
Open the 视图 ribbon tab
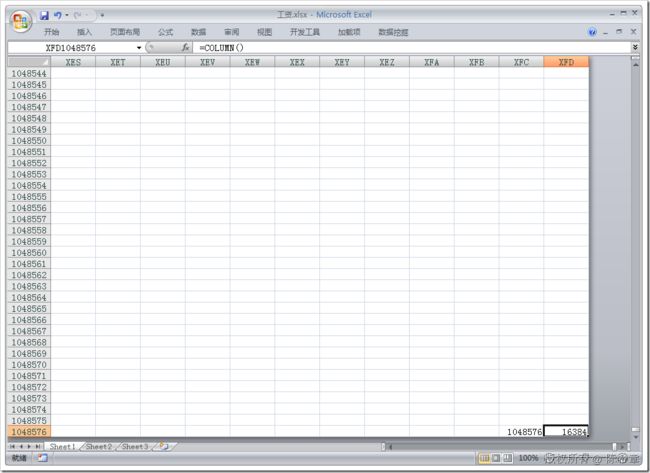pyautogui.click(x=264, y=32)
